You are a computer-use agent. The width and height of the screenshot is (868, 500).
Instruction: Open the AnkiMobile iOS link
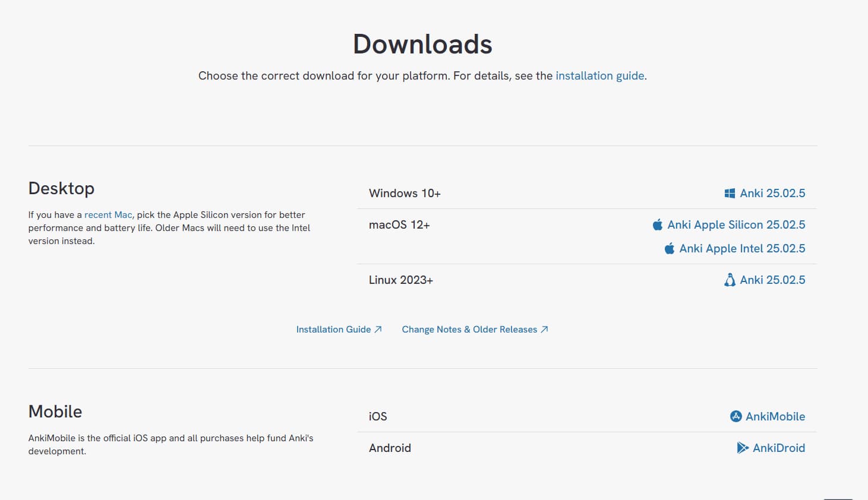click(775, 416)
